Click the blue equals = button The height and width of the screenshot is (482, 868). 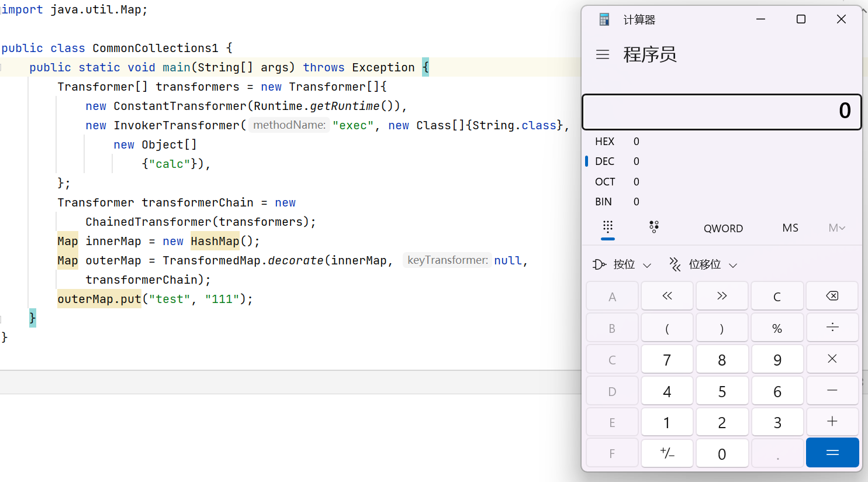[832, 453]
